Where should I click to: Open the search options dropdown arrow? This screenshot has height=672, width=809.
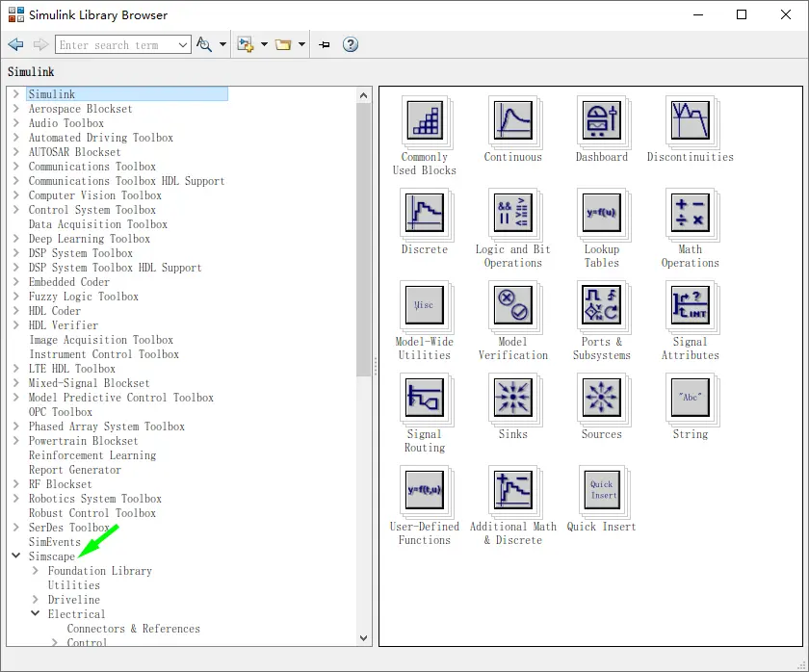pyautogui.click(x=222, y=45)
